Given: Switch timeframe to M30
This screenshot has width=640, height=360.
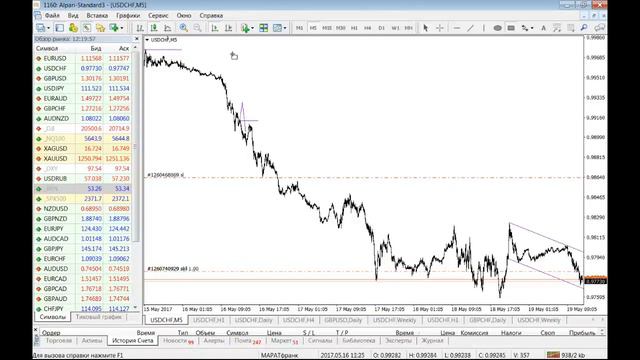Looking at the screenshot, I should coord(340,28).
